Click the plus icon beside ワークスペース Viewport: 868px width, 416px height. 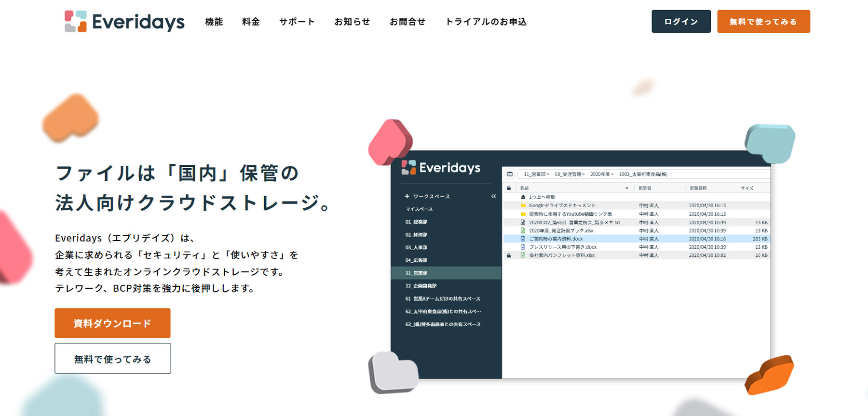(x=407, y=196)
